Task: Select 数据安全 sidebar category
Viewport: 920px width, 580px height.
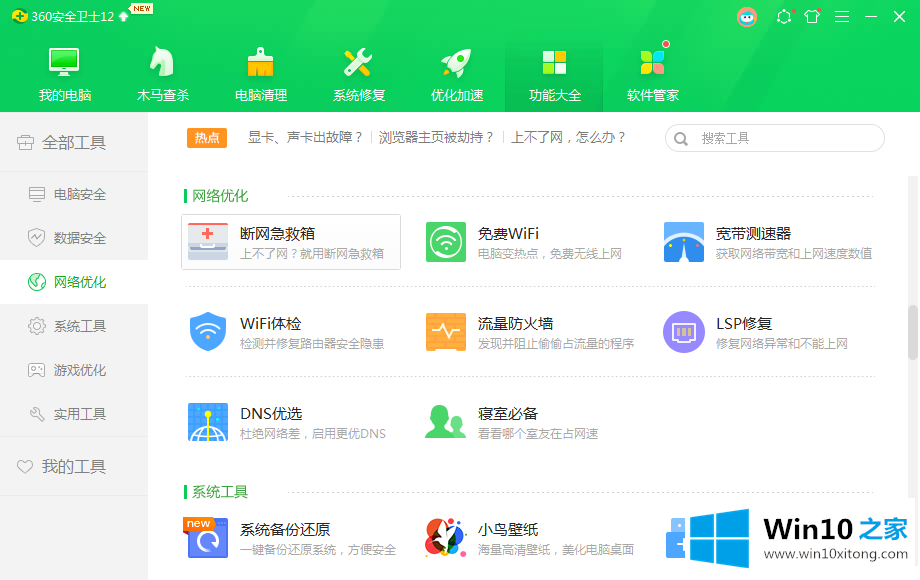Action: pyautogui.click(x=74, y=238)
